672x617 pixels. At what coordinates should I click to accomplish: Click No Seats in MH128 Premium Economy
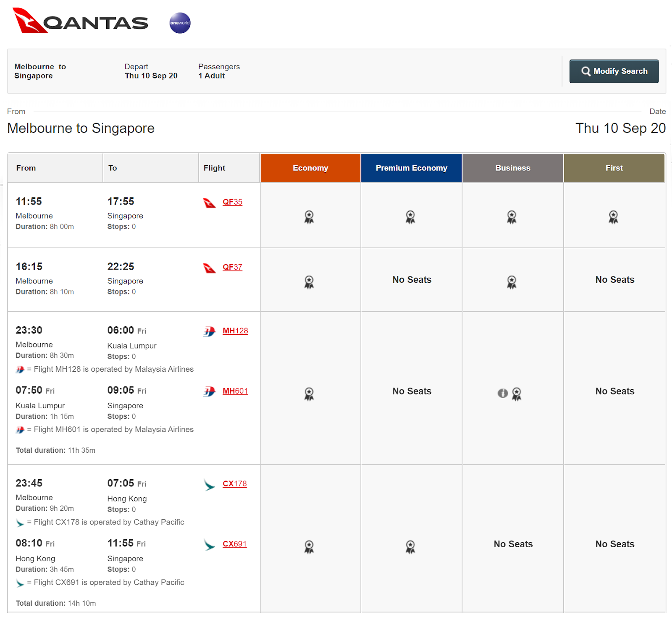tap(412, 391)
